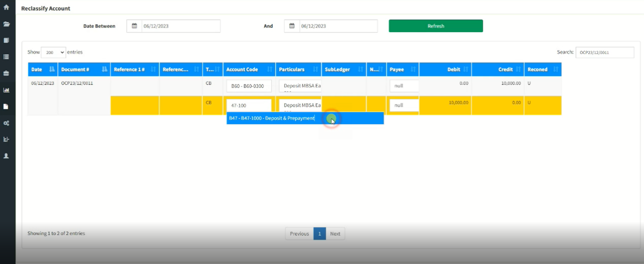Image resolution: width=644 pixels, height=264 pixels.
Task: Sort table by Debit column header
Action: [445, 69]
